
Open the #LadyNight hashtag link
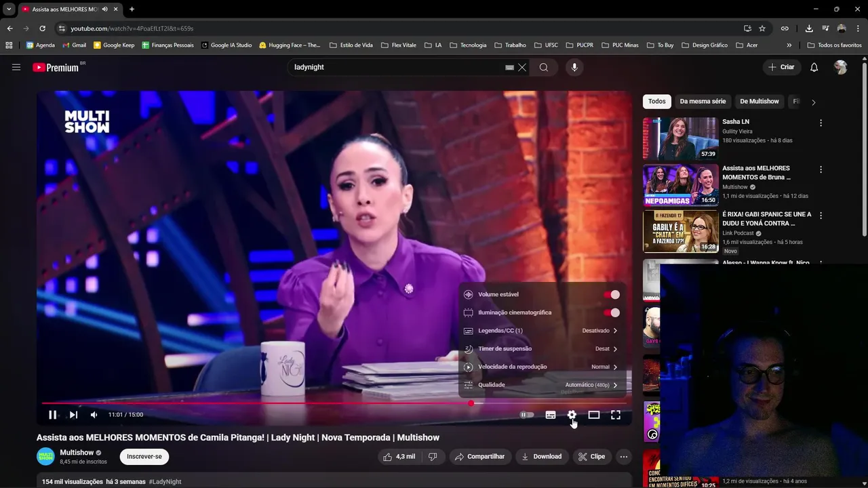click(165, 482)
